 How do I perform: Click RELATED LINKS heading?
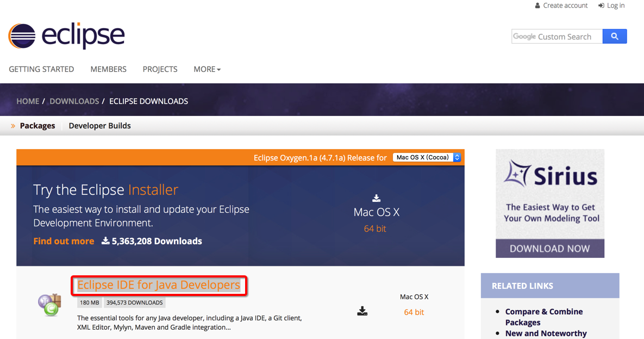pos(522,286)
